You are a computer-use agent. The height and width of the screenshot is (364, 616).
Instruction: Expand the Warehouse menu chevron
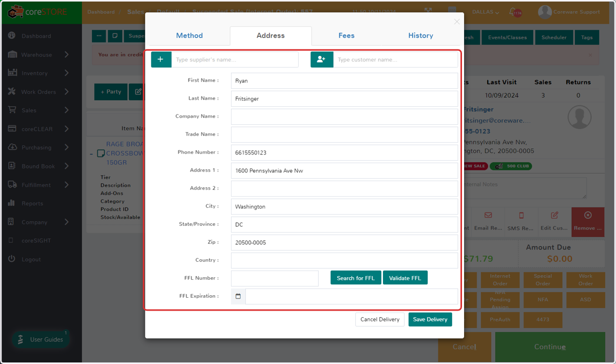[x=67, y=54]
